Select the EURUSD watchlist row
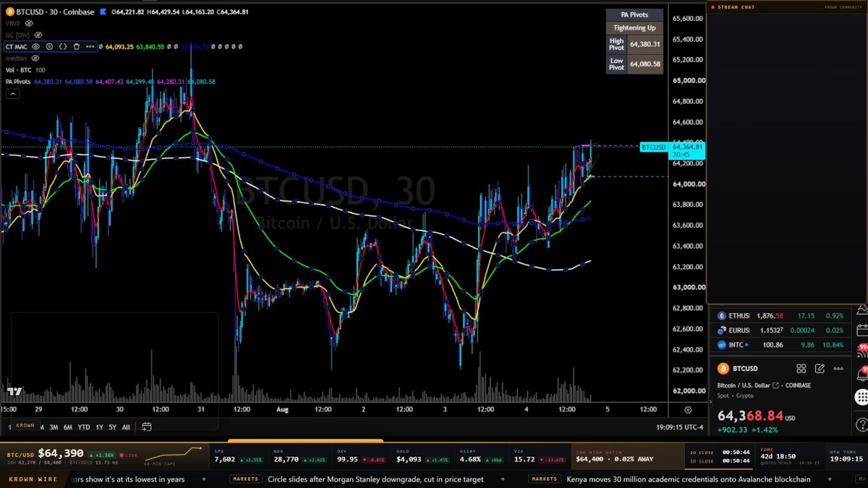Viewport: 868px width, 488px height. 780,330
